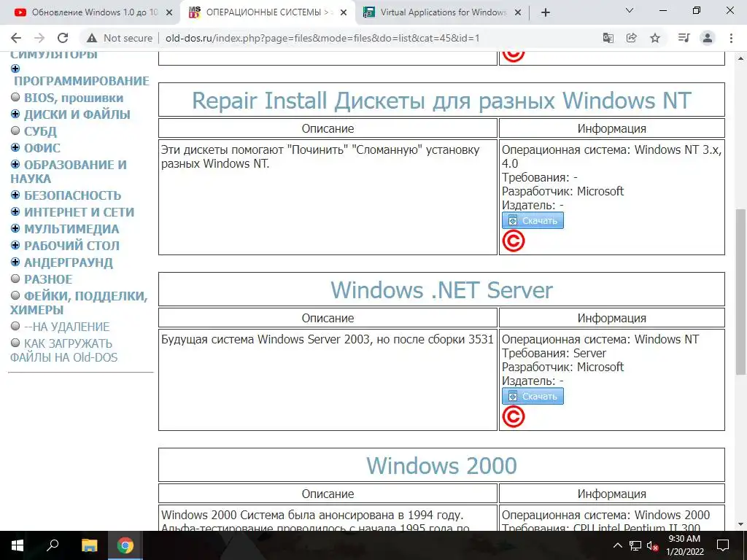Go back to the previous page

(x=16, y=38)
